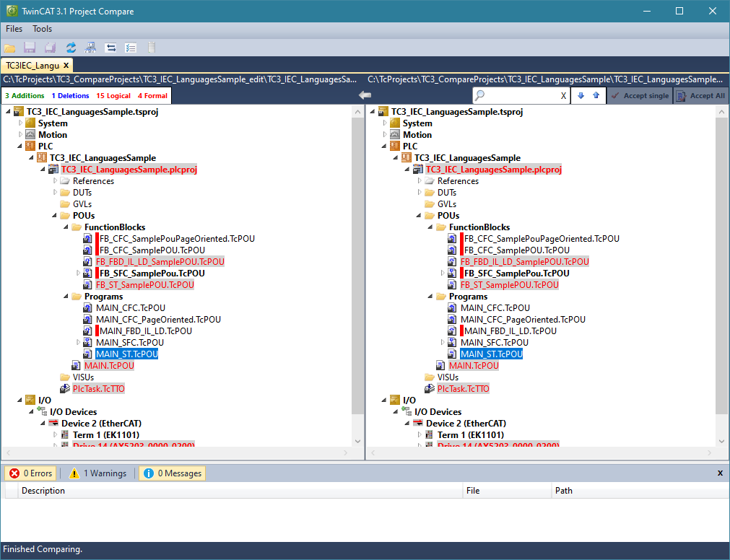
Task: Toggle the 0 Errors filter
Action: pyautogui.click(x=31, y=473)
